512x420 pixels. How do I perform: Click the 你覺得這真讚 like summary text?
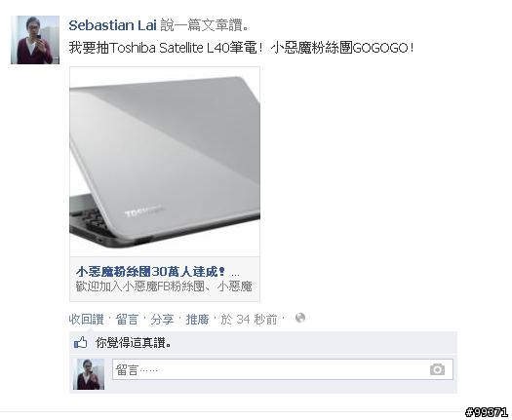coord(134,343)
